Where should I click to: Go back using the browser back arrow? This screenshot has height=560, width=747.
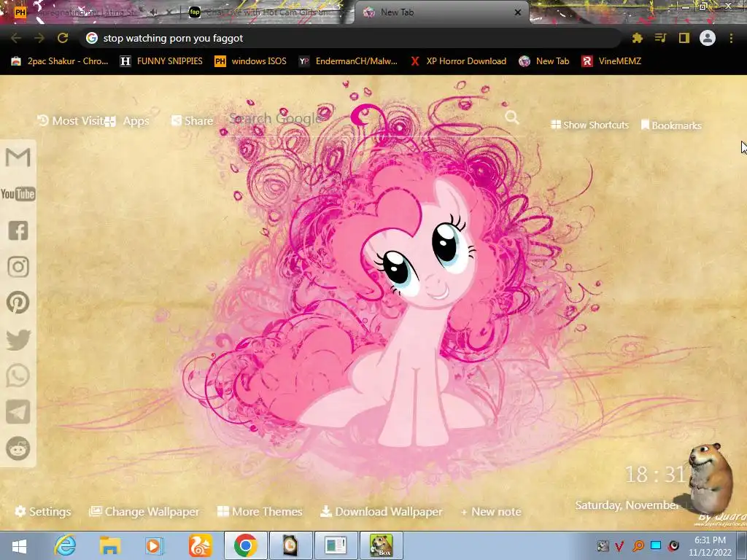pyautogui.click(x=16, y=38)
